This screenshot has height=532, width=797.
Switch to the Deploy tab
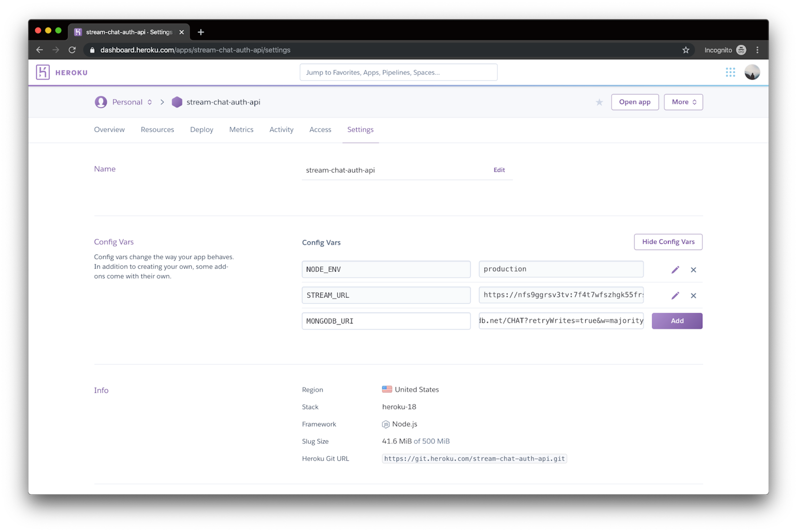coord(201,129)
